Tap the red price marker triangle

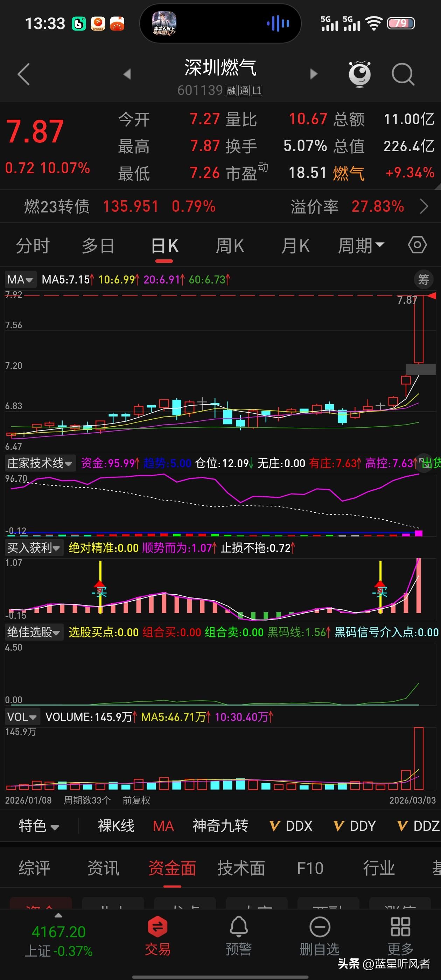[x=432, y=296]
